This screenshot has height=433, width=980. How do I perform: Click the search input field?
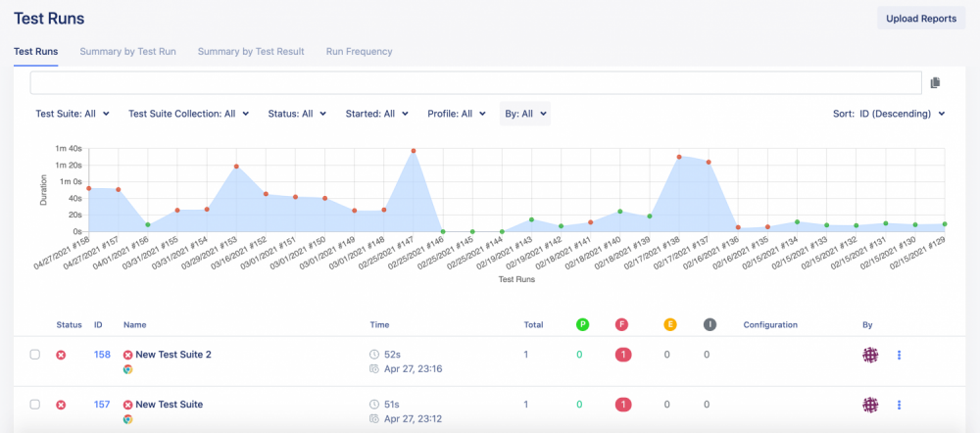click(x=475, y=83)
